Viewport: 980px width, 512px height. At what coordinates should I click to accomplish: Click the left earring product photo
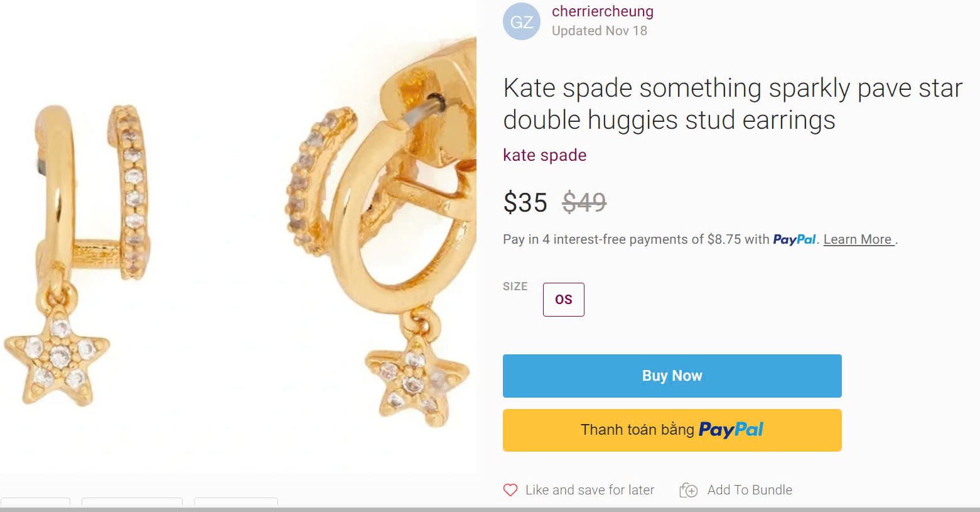click(94, 251)
